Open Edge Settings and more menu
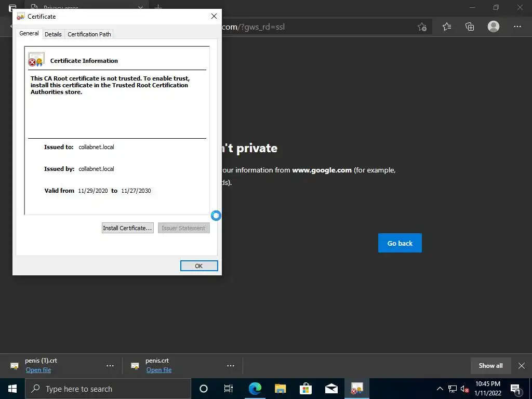Screen dimensions: 532x399 [x=517, y=27]
